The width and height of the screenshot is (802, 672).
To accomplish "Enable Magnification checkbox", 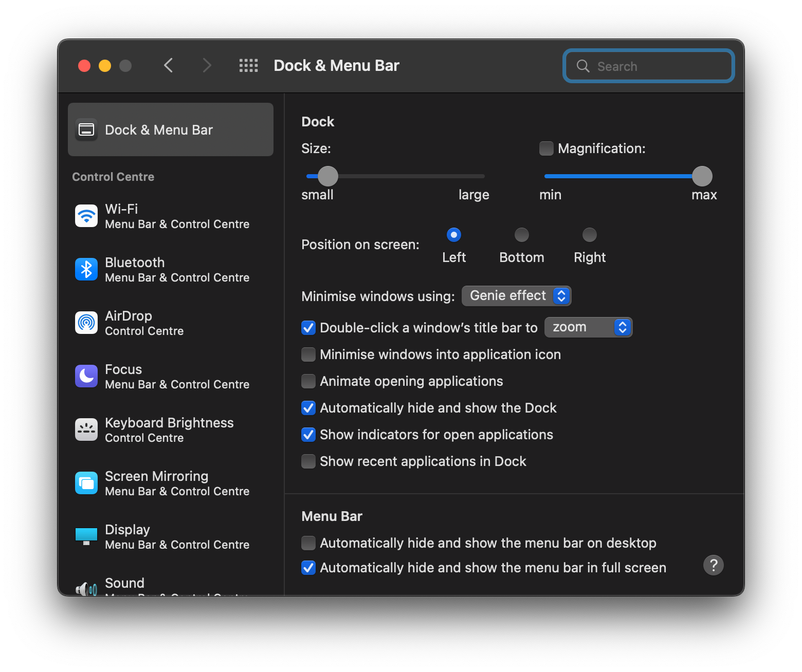I will [546, 148].
